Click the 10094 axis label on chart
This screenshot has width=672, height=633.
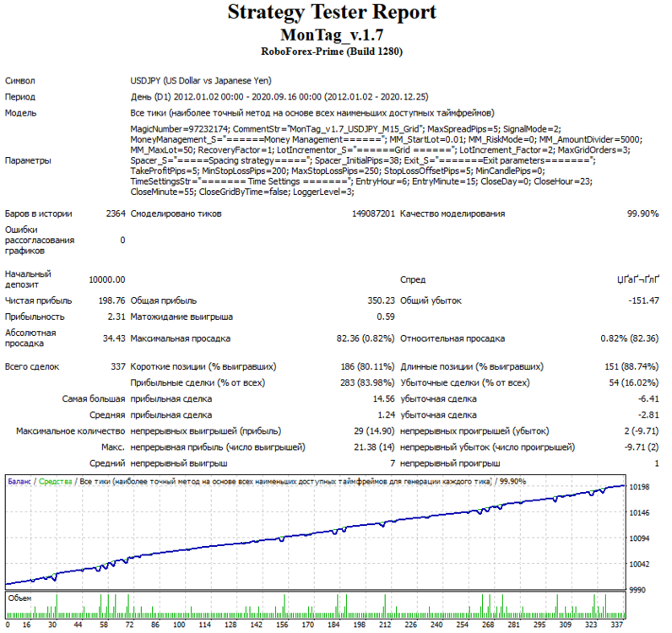pos(639,538)
